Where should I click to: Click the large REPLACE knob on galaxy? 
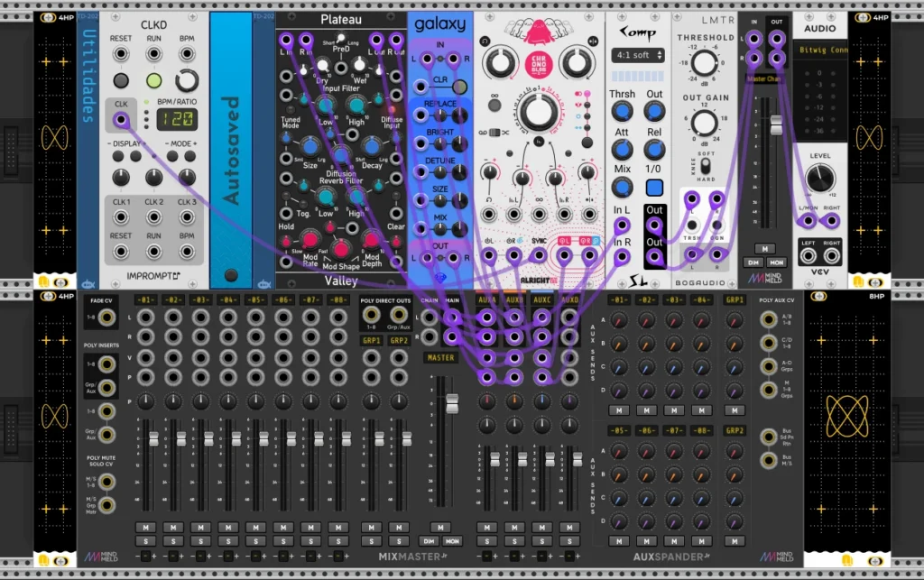coord(459,115)
